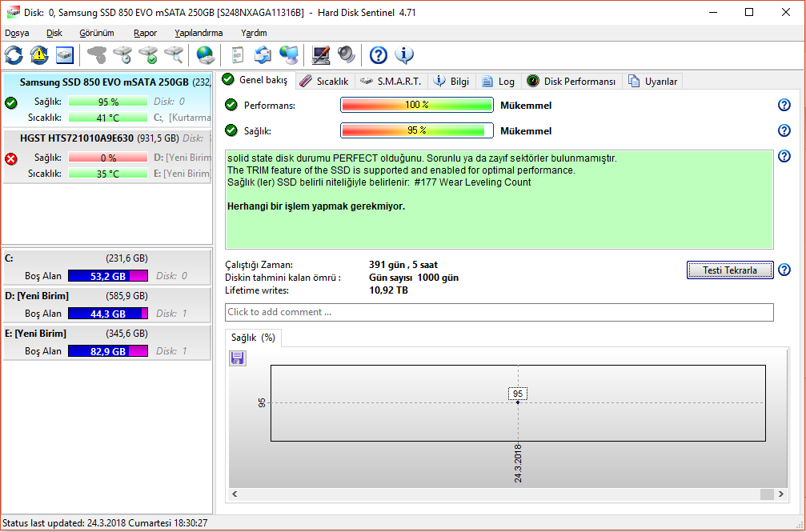Click the HGST 0 % health bar
Viewport: 806px width, 532px height.
pos(108,158)
